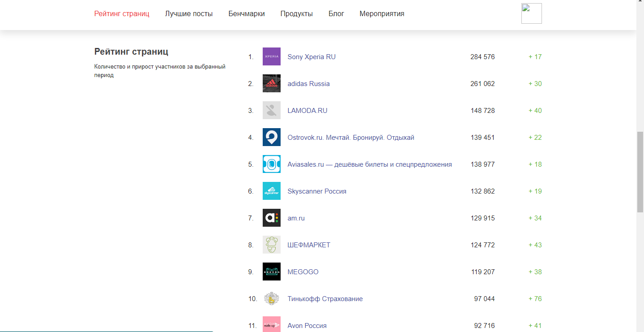This screenshot has width=644, height=332.
Task: Go to Бенчмарки section
Action: tap(247, 14)
